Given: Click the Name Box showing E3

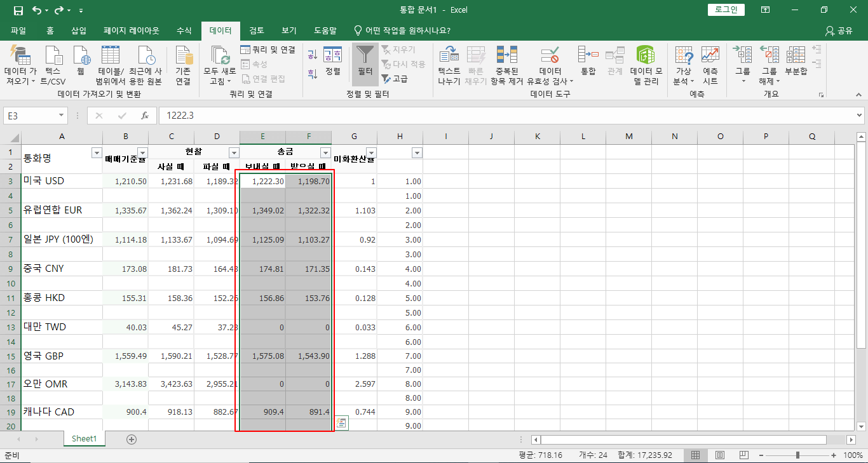Looking at the screenshot, I should coord(31,116).
